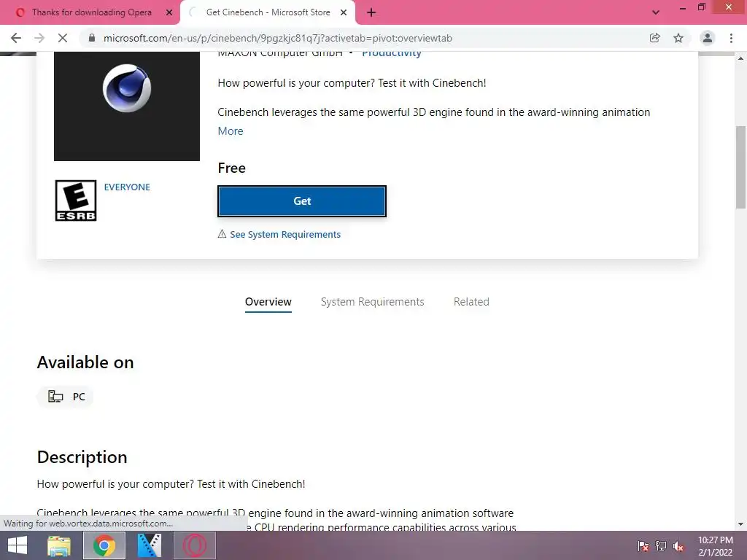The height and width of the screenshot is (560, 747).
Task: Click the taskbar clock showing 10:27 PM
Action: click(716, 546)
